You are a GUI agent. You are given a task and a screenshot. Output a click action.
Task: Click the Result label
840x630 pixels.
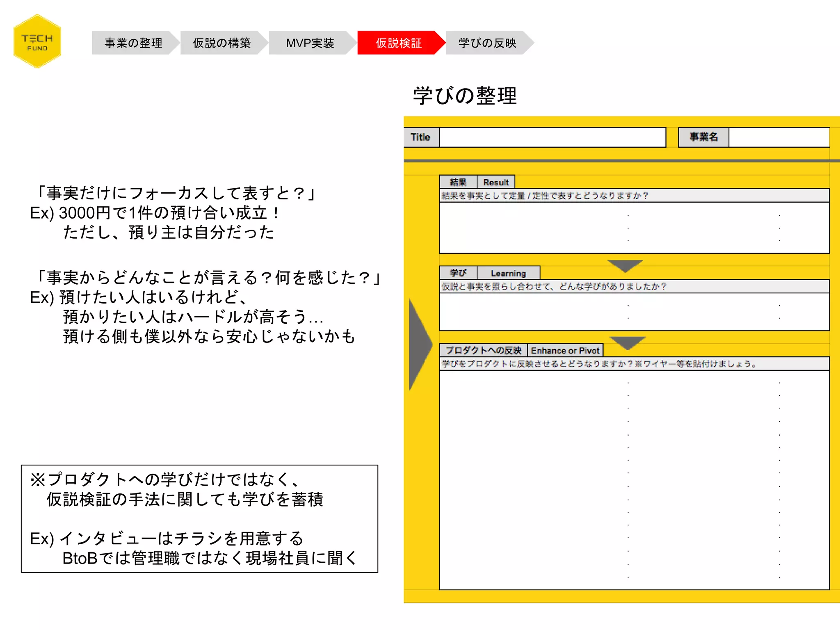496,182
